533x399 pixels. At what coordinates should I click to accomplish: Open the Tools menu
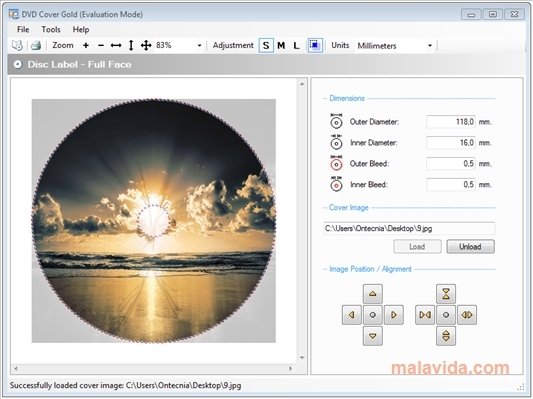coord(51,30)
